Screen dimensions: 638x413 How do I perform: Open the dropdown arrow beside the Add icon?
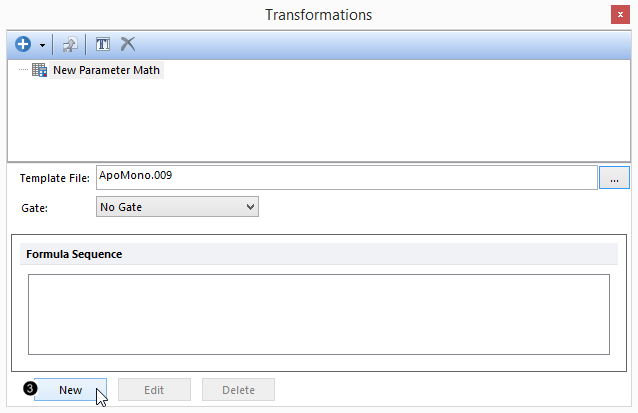42,46
